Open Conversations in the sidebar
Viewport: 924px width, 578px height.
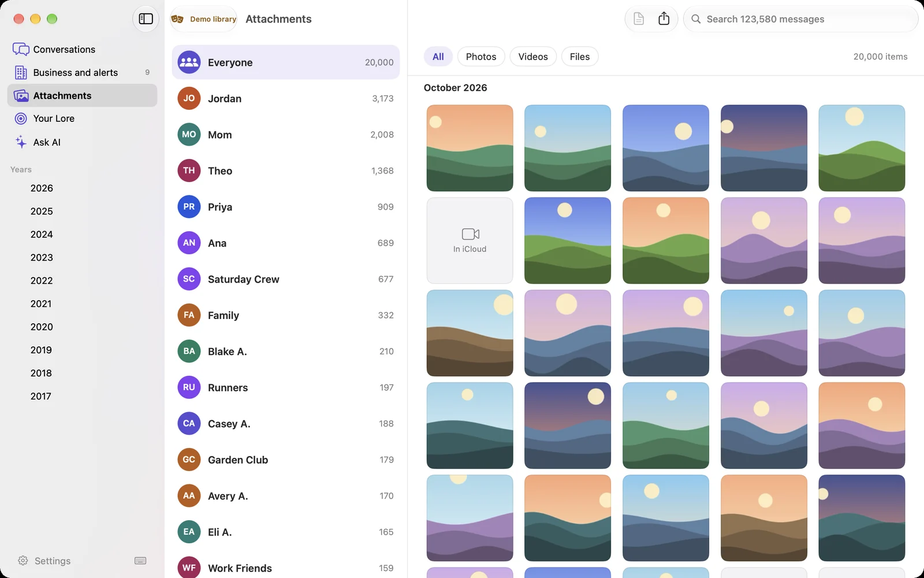click(x=82, y=49)
